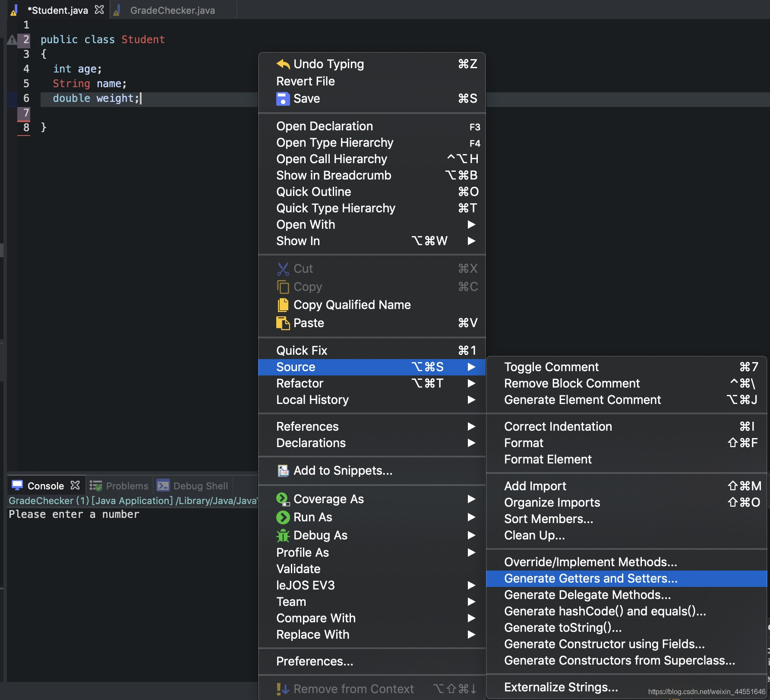This screenshot has height=700, width=770.
Task: Choose Quick Outline
Action: 372,192
